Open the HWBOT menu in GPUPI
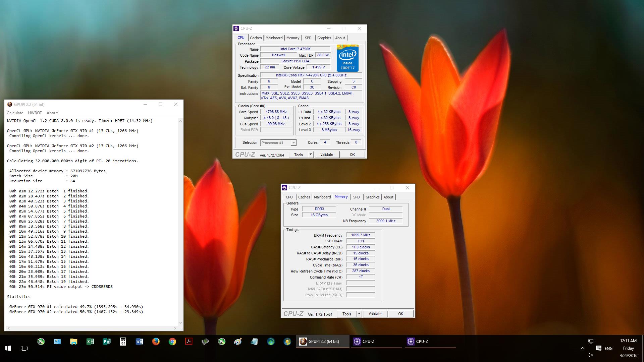Screen dimensions: 644x362 tap(35, 113)
